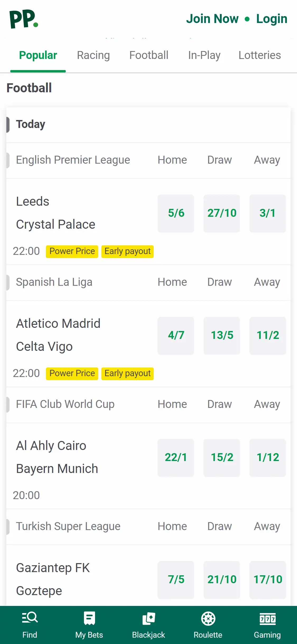
Task: Go to the Football tab
Action: [149, 55]
